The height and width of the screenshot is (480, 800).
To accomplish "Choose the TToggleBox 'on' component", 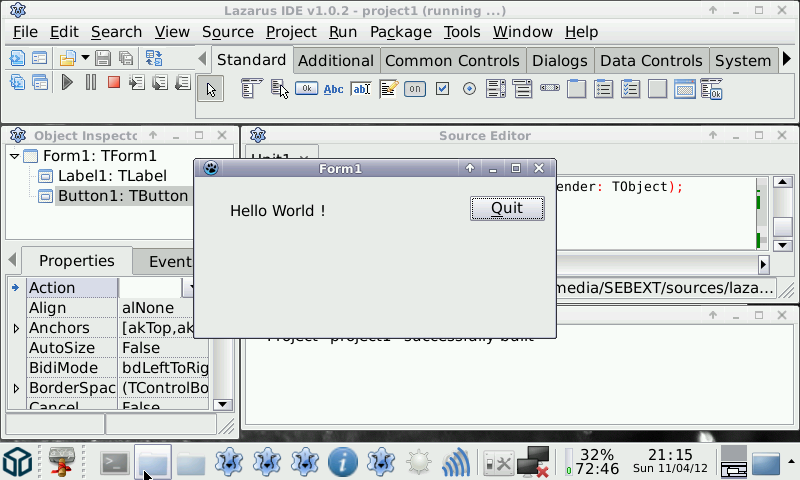I will [x=415, y=90].
